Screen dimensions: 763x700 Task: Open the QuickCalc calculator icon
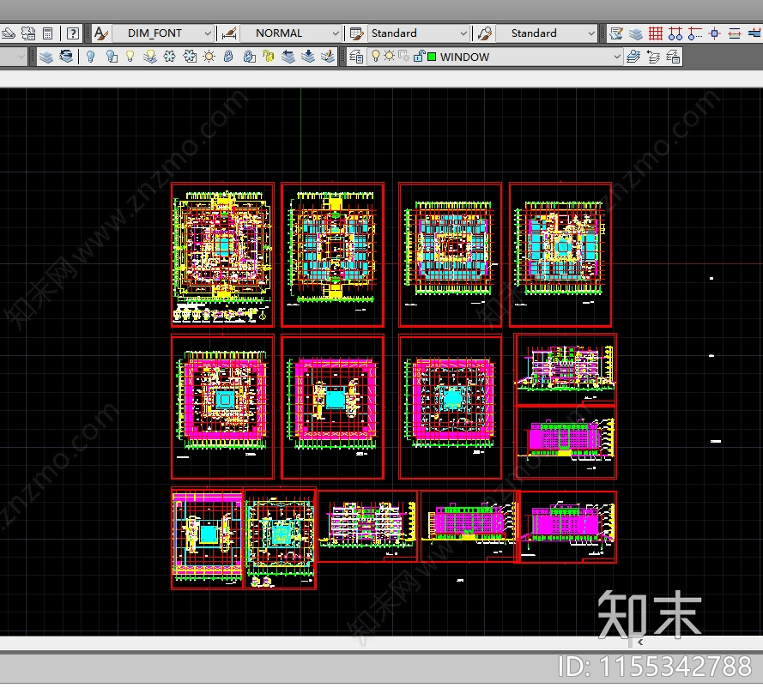click(48, 33)
